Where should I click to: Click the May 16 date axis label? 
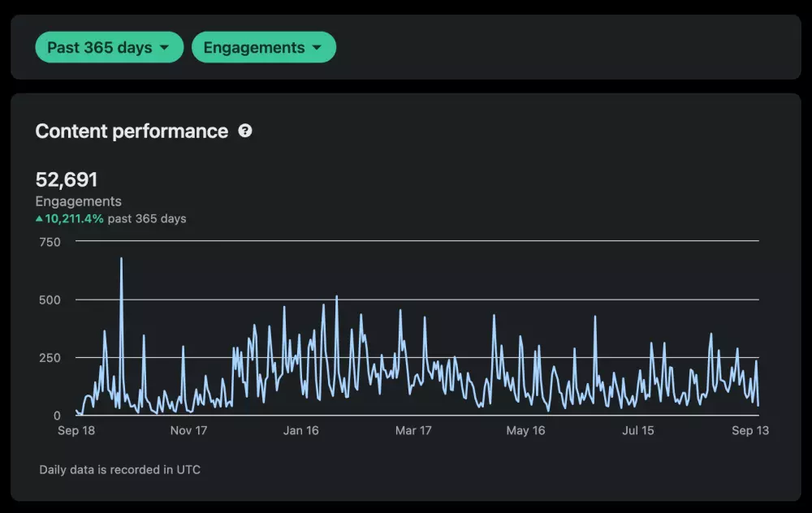(x=525, y=430)
